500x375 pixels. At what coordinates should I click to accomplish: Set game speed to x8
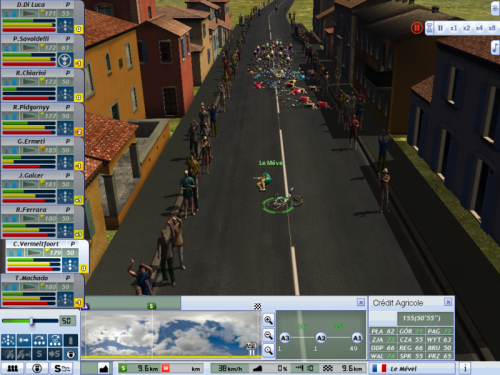point(492,28)
